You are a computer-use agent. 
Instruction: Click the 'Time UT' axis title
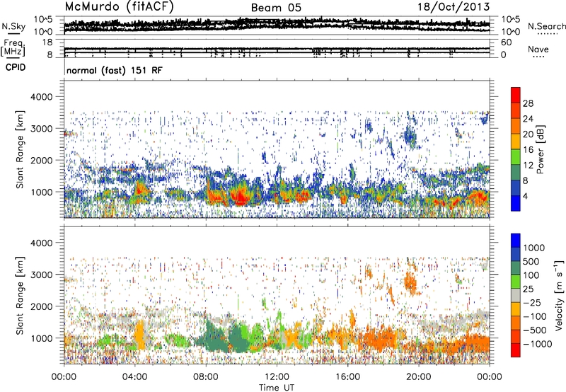277,388
